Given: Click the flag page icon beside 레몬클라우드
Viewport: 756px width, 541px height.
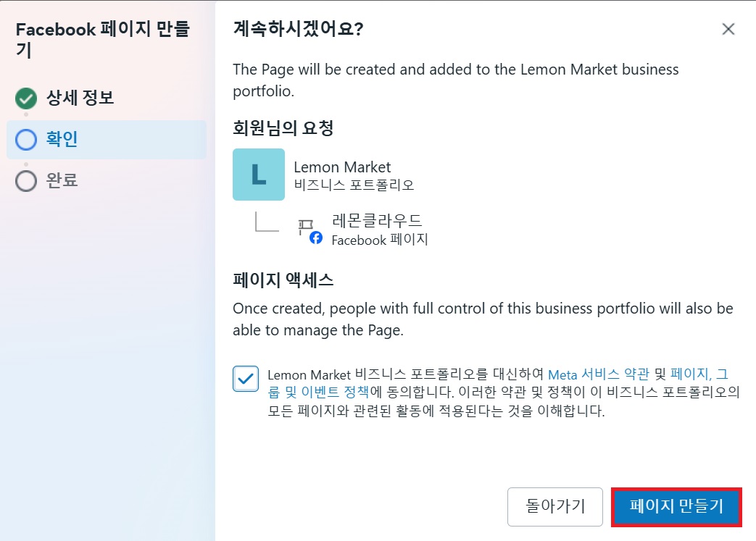Looking at the screenshot, I should [305, 226].
